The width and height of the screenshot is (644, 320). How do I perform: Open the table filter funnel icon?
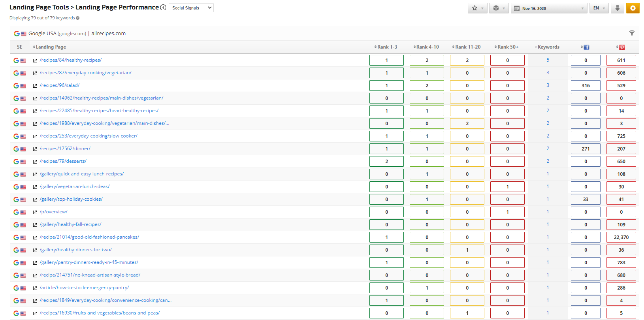click(x=632, y=33)
